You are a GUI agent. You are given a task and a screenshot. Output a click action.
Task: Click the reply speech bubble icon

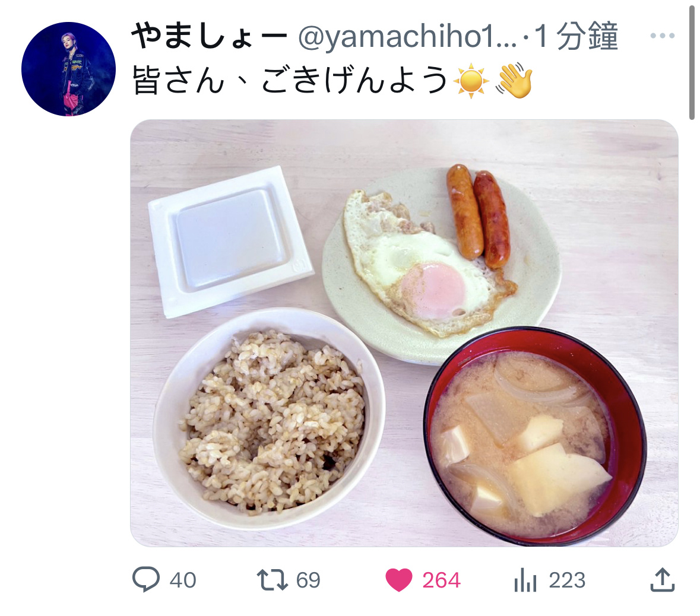tap(145, 580)
